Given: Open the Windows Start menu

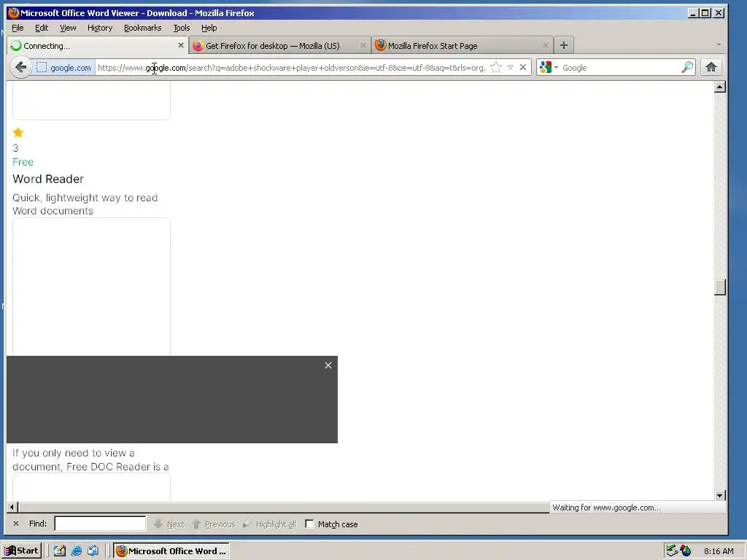Looking at the screenshot, I should click(x=22, y=551).
